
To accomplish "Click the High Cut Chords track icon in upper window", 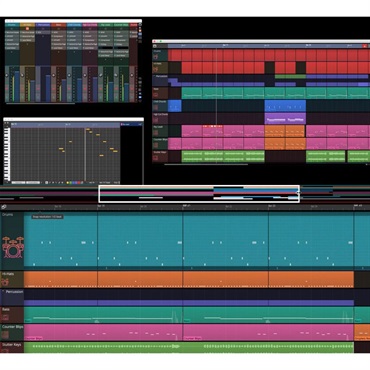I will click(x=155, y=120).
